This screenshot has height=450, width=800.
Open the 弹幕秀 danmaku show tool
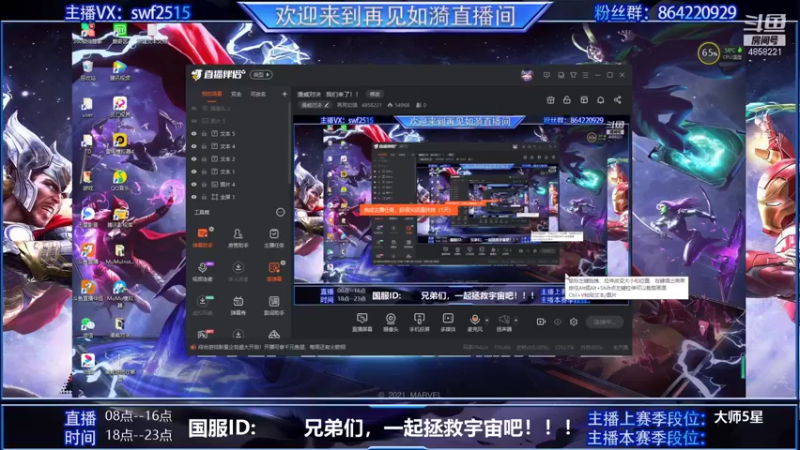[x=238, y=305]
